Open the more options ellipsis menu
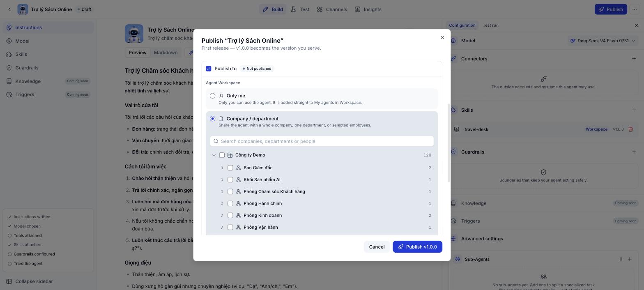Screen dimensions: 644x290 pos(635,9)
